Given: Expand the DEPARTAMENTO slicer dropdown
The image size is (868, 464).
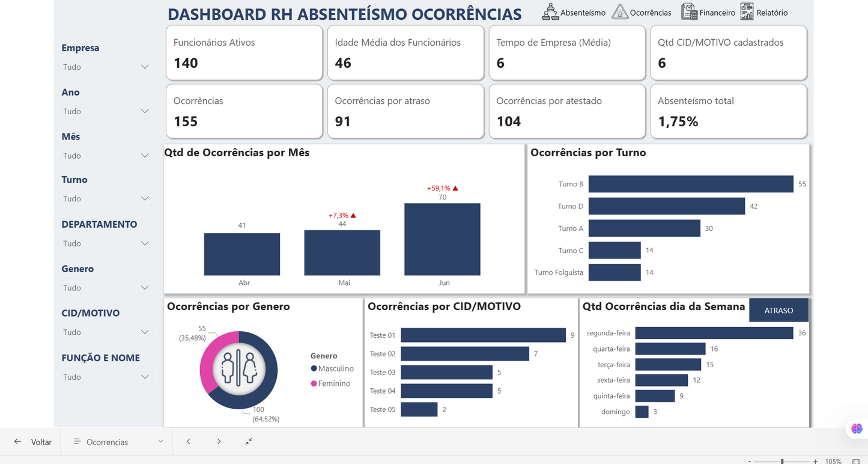Looking at the screenshot, I should [x=145, y=243].
